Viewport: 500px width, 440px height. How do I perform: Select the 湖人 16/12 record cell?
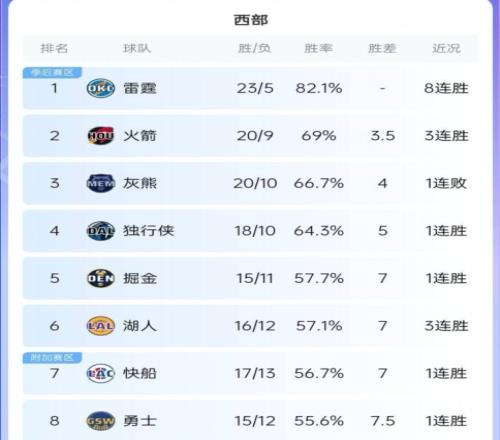(255, 326)
